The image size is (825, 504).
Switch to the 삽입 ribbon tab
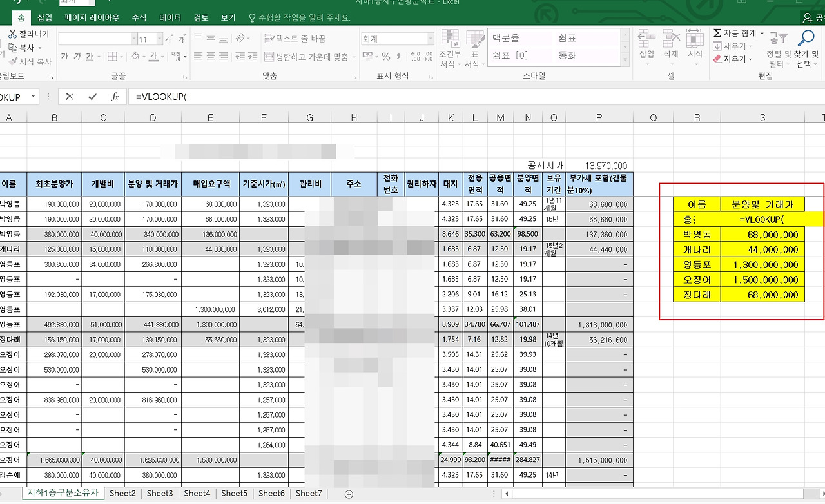click(x=45, y=18)
